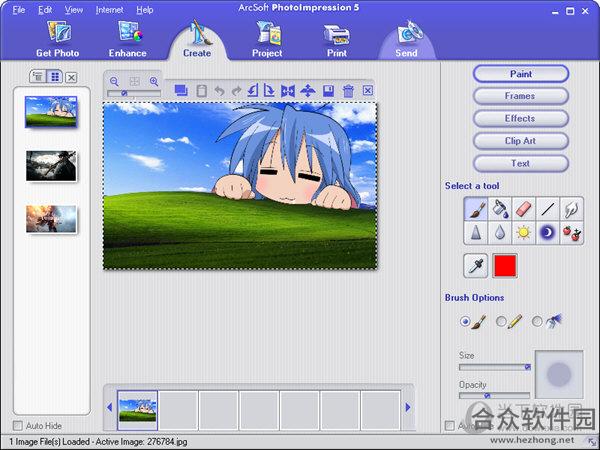Click the fit-to-window icon
Screen dimensions: 600x450
tap(134, 81)
